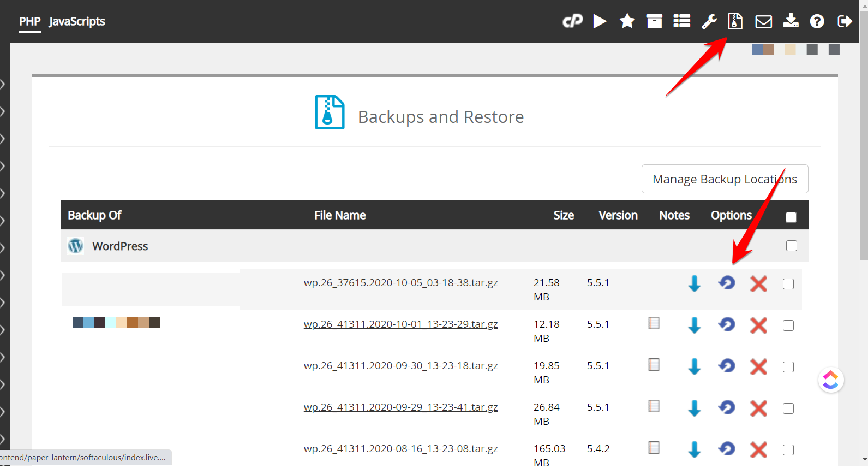Image resolution: width=868 pixels, height=468 pixels.
Task: Open the cPanel home icon
Action: coord(572,21)
